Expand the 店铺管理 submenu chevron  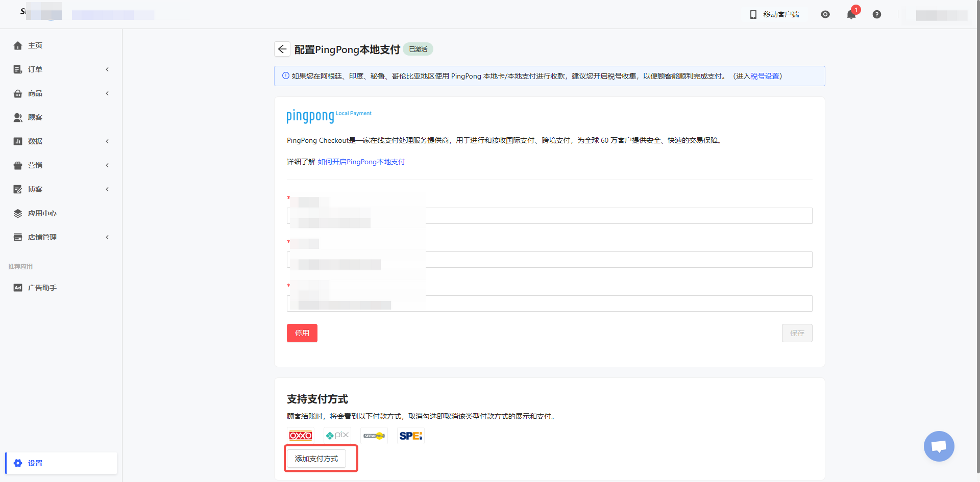tap(107, 237)
